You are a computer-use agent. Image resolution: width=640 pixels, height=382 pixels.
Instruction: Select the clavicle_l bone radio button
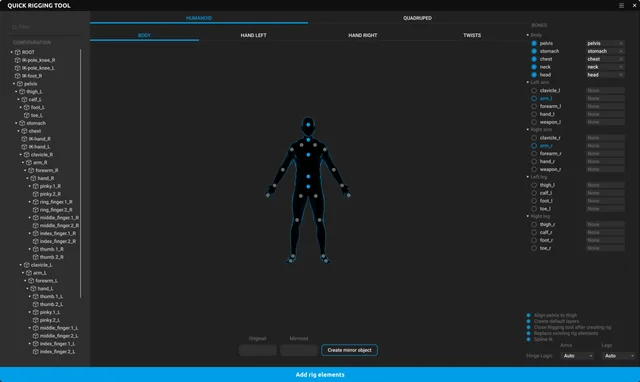(534, 91)
